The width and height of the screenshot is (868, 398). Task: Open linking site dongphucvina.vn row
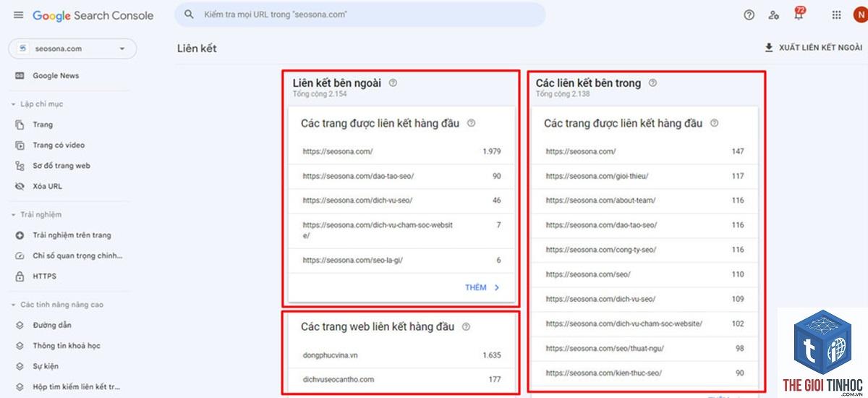click(x=401, y=355)
